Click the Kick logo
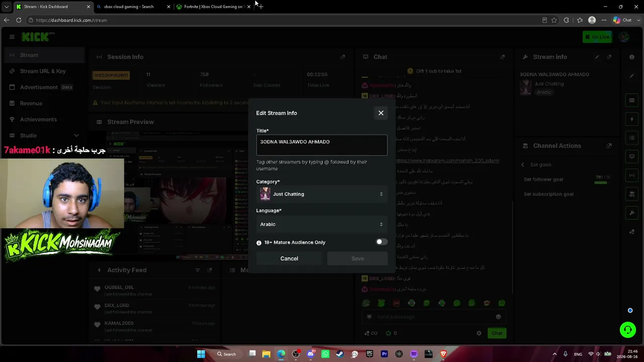 [36, 37]
